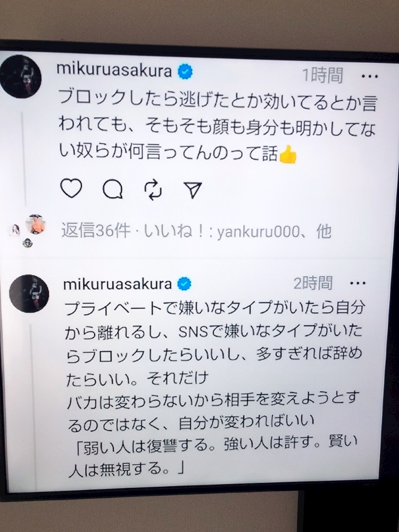The height and width of the screenshot is (532, 399).
Task: Tap the thumbs-up emoji in first post
Action: [288, 154]
